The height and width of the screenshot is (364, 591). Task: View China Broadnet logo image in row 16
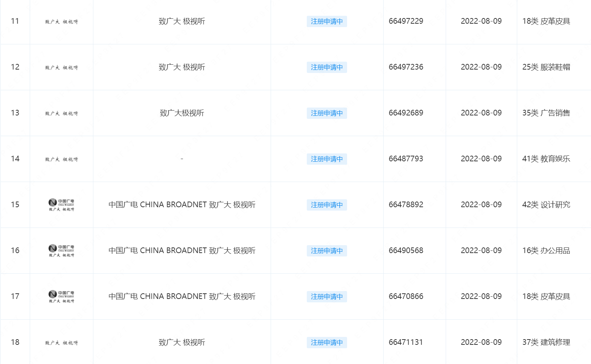62,250
